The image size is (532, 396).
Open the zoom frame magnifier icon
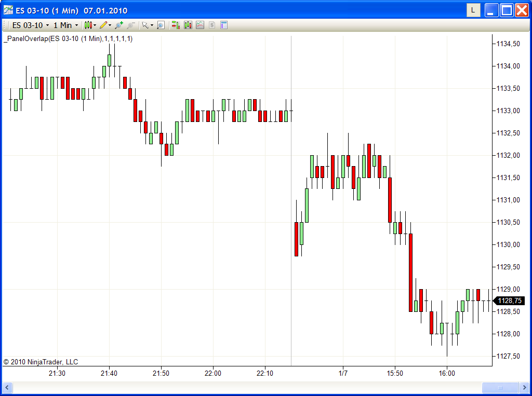point(161,25)
